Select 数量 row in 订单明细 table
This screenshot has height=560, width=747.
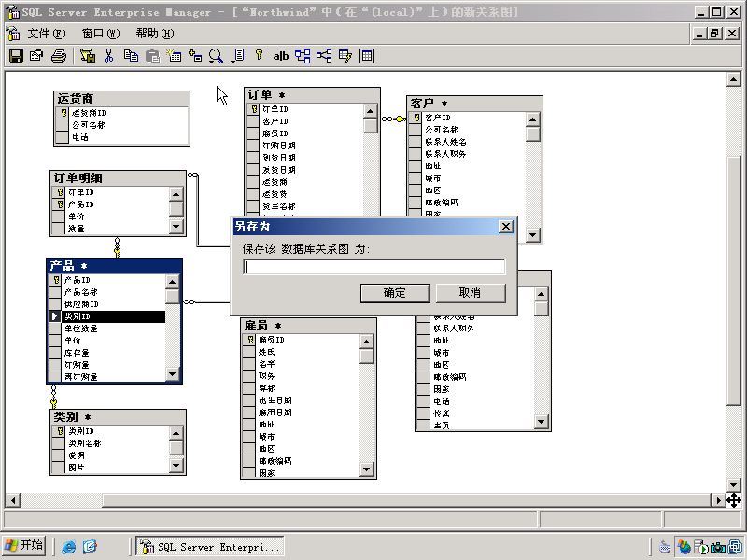click(x=110, y=229)
